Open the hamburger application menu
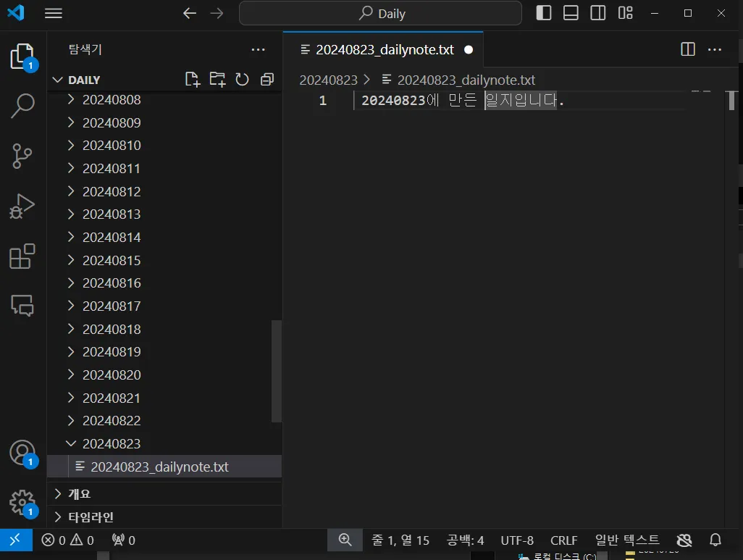 54,13
